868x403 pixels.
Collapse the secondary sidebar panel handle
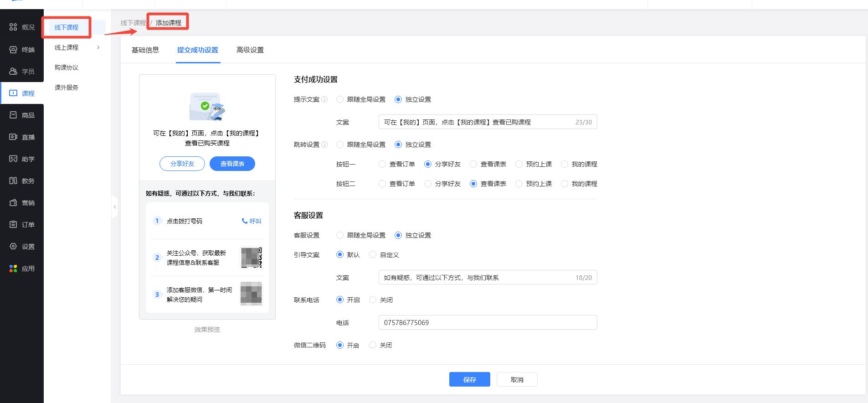click(x=114, y=207)
